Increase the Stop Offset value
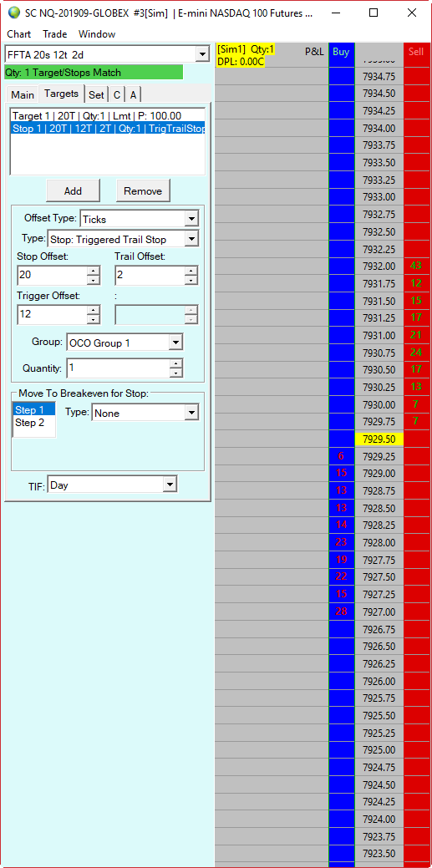 [94, 270]
